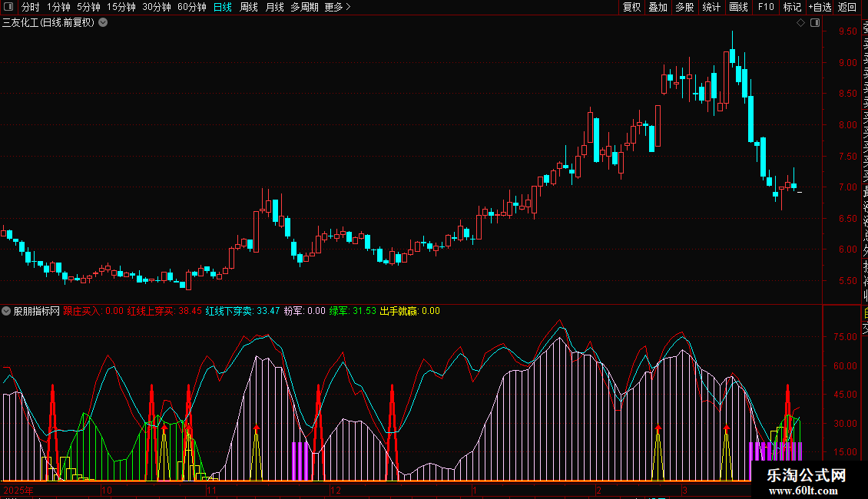Image resolution: width=868 pixels, height=499 pixels.
Task: Open dropdown next to 三友化工 stock title
Action: (103, 23)
